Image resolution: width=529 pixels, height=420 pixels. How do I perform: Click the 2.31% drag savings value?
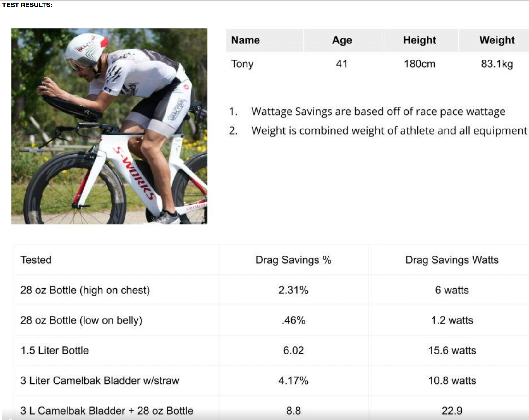pyautogui.click(x=294, y=290)
